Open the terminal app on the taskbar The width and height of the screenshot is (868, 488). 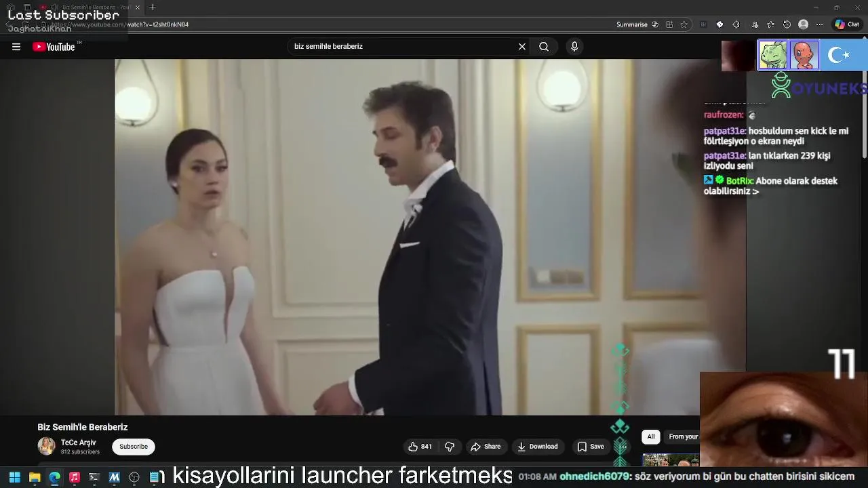pos(94,477)
